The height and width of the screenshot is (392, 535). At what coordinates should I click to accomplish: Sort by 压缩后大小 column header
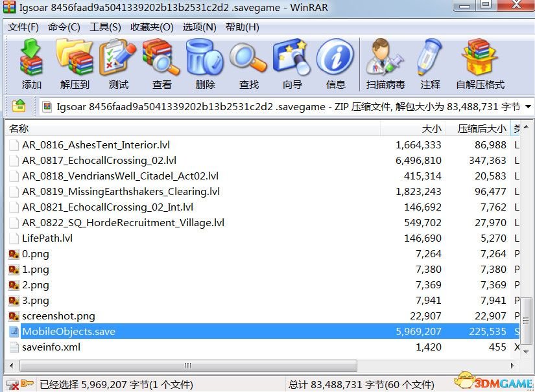point(478,128)
